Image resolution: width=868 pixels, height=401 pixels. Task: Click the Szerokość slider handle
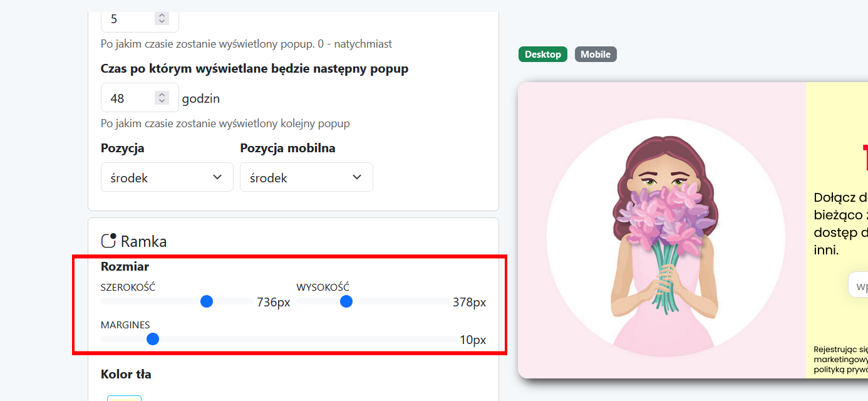click(207, 302)
